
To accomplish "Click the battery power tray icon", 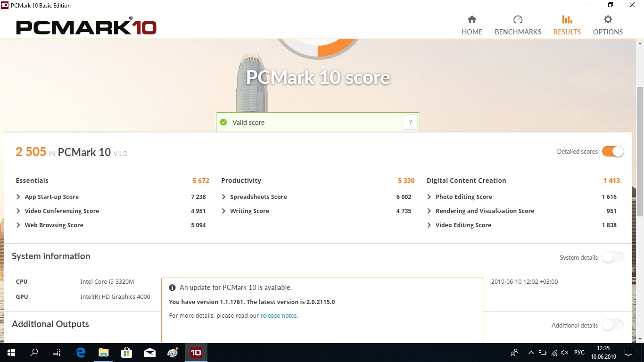I will coord(543,353).
